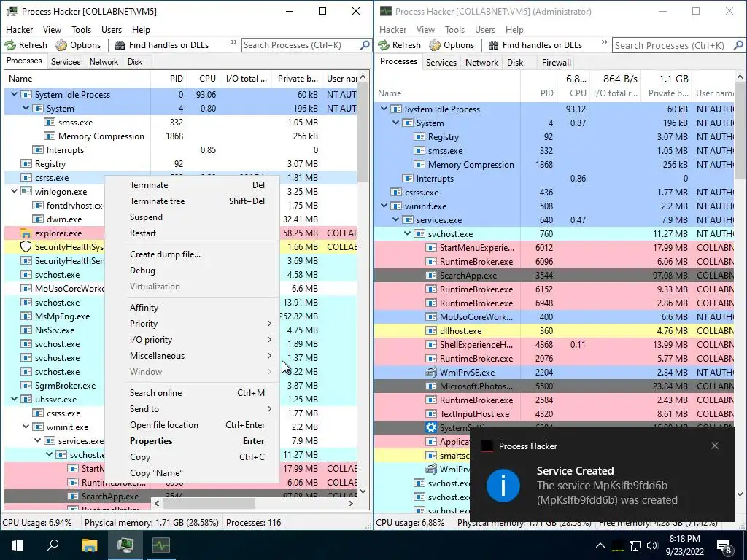Image resolution: width=747 pixels, height=560 pixels.
Task: Choose Terminate tree from context menu
Action: pos(192,201)
